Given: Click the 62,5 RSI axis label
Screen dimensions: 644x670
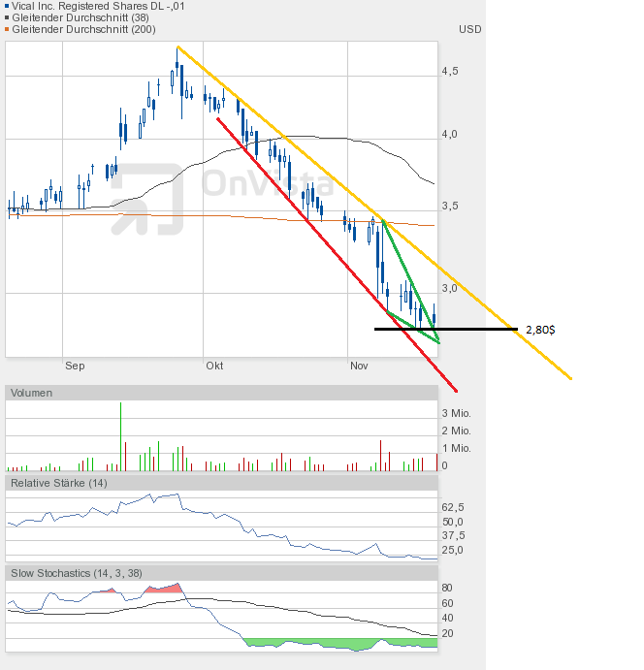Looking at the screenshot, I should click(x=453, y=507).
